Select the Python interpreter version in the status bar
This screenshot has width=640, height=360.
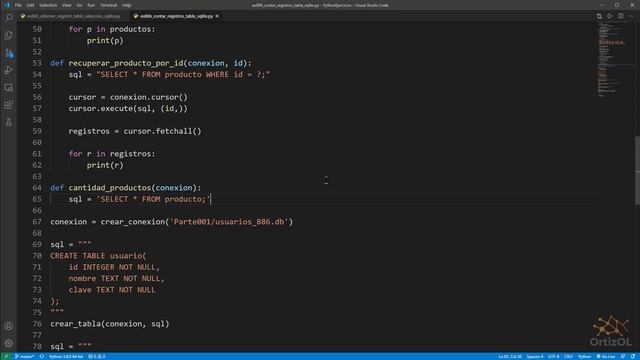click(x=66, y=356)
